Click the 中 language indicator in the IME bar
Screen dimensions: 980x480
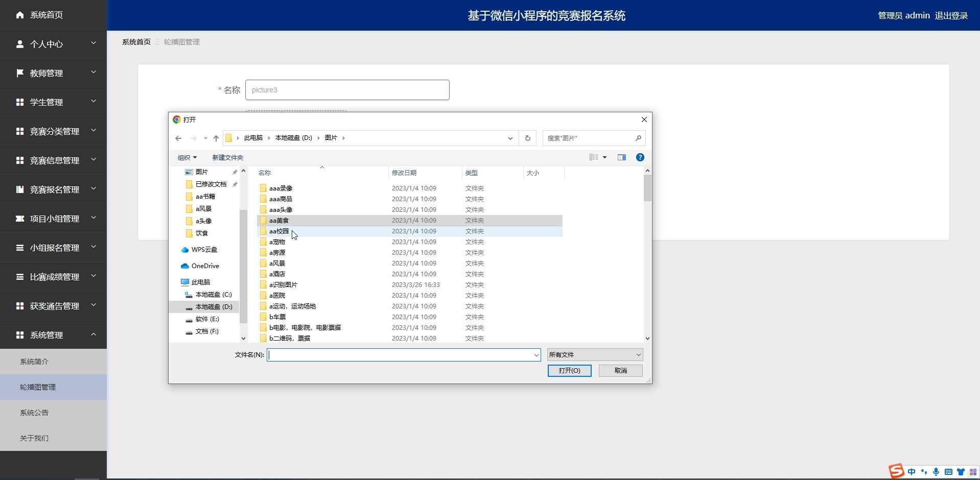(x=912, y=472)
